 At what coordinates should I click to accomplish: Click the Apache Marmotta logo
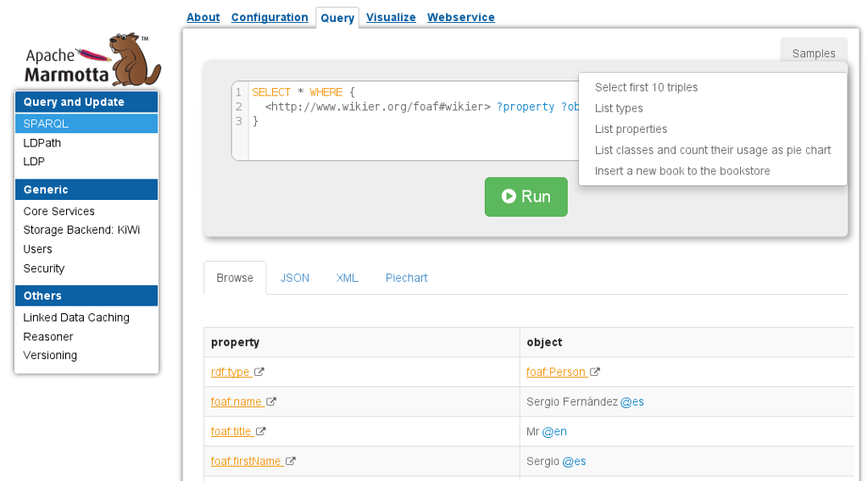pyautogui.click(x=92, y=60)
